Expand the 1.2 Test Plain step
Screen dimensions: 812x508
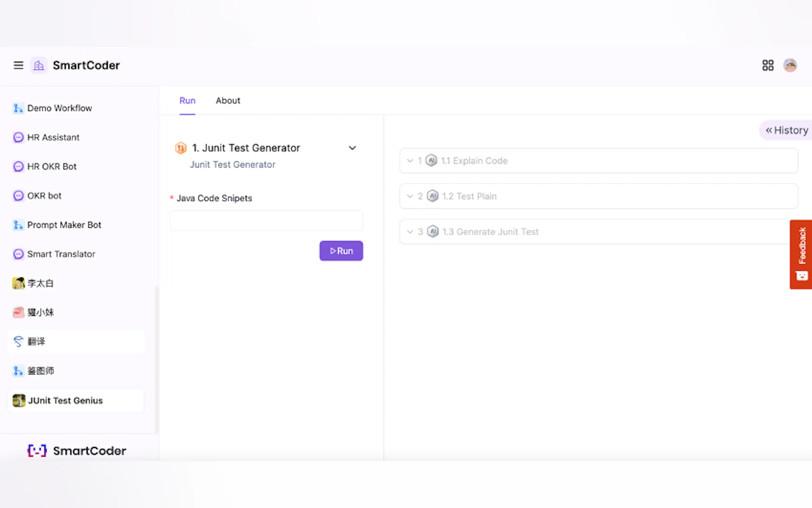point(410,196)
